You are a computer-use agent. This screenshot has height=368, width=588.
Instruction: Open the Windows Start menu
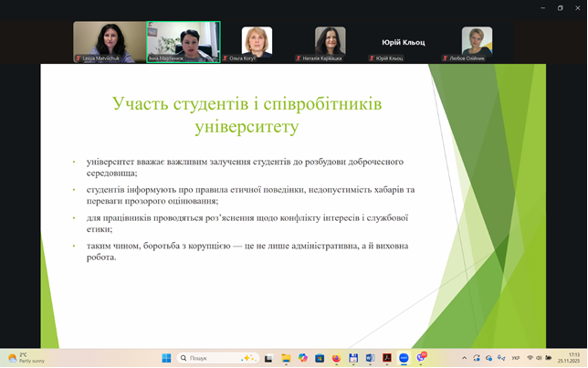[x=166, y=358]
